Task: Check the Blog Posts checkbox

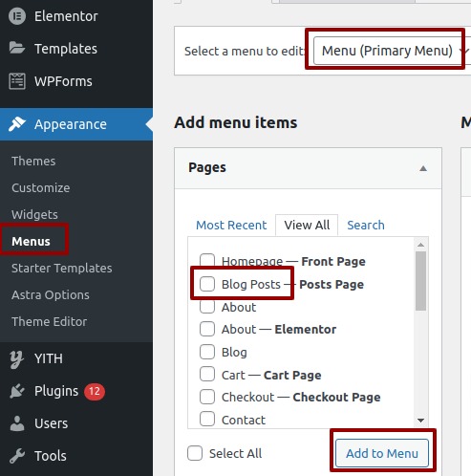Action: pyautogui.click(x=207, y=284)
